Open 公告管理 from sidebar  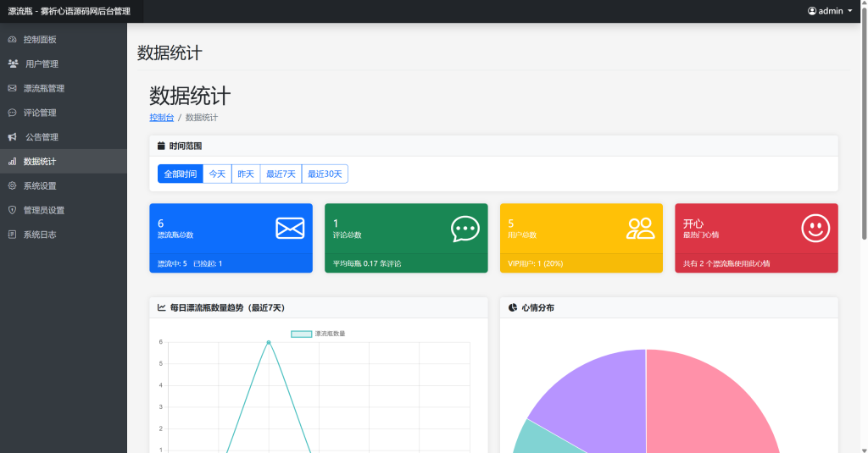(x=64, y=136)
